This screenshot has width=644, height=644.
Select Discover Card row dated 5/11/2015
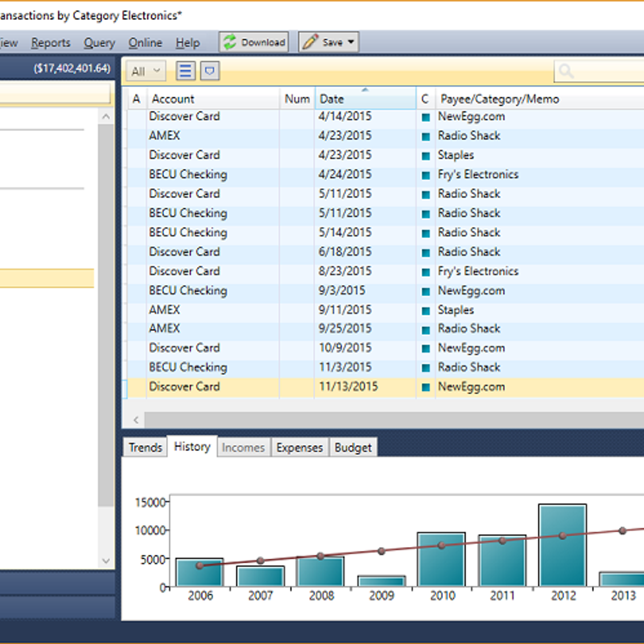[386, 194]
